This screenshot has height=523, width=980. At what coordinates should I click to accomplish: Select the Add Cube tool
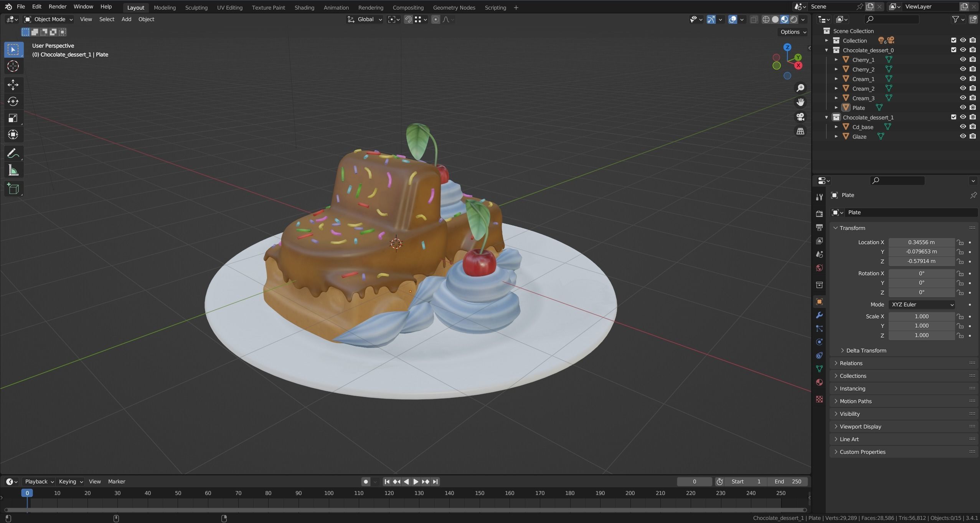pyautogui.click(x=13, y=189)
